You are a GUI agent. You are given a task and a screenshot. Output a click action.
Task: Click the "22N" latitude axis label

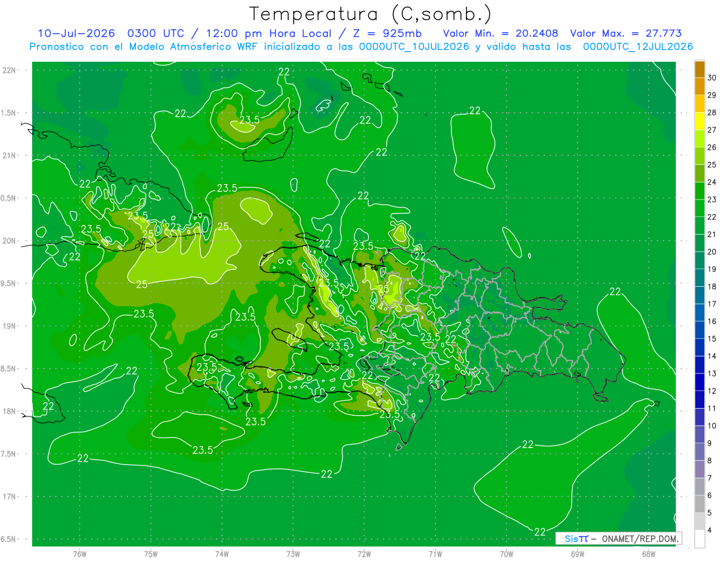pyautogui.click(x=8, y=70)
